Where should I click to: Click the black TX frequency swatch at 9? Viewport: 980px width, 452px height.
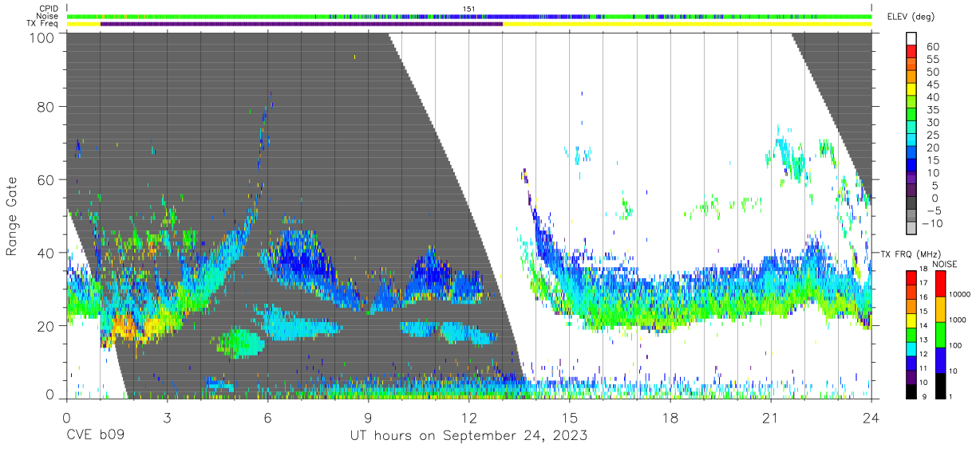pos(911,390)
